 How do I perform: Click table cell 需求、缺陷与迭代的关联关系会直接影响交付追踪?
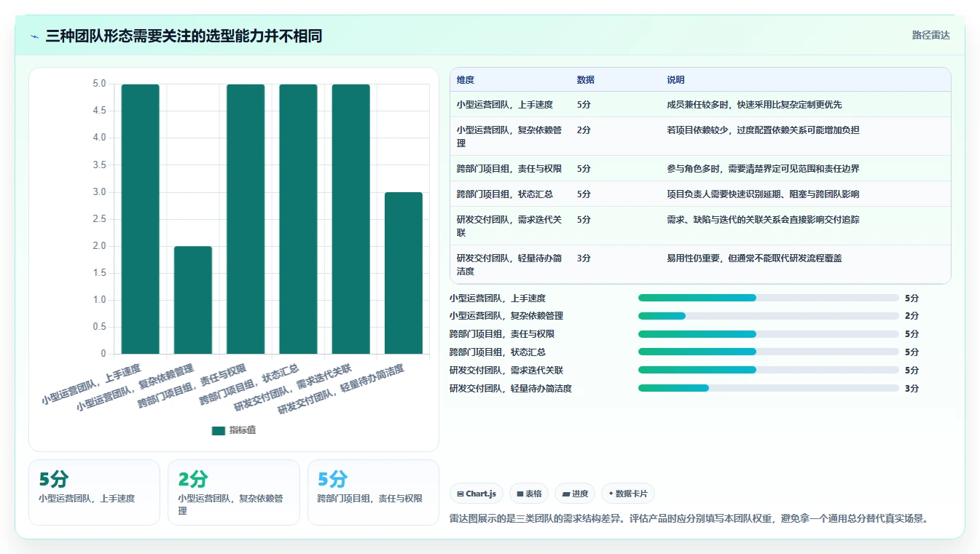(x=763, y=220)
